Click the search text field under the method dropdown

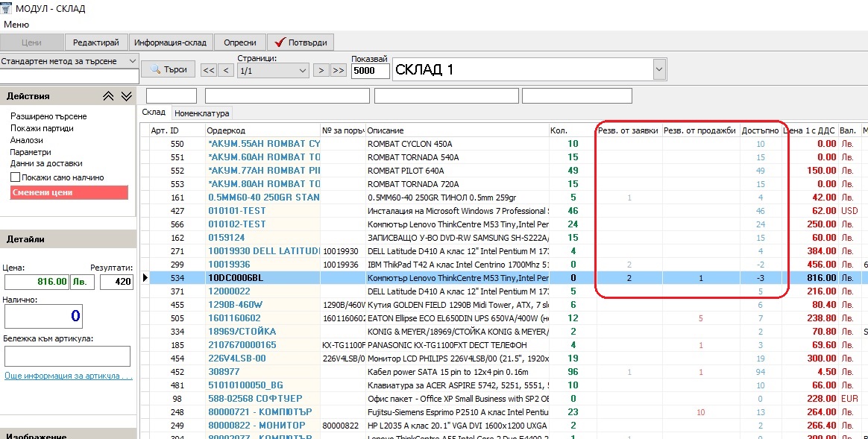point(69,76)
